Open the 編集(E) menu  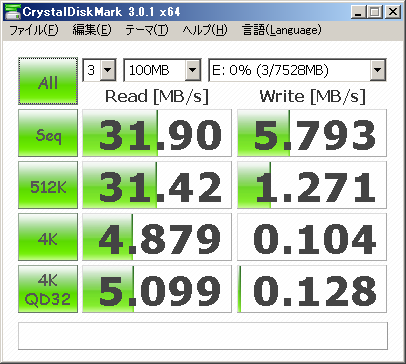coord(92,30)
